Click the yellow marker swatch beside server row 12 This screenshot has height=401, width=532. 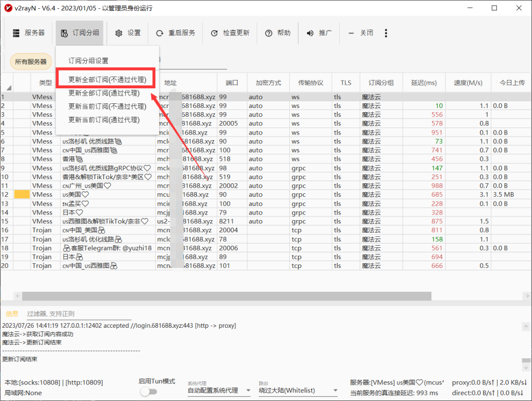tap(21, 194)
